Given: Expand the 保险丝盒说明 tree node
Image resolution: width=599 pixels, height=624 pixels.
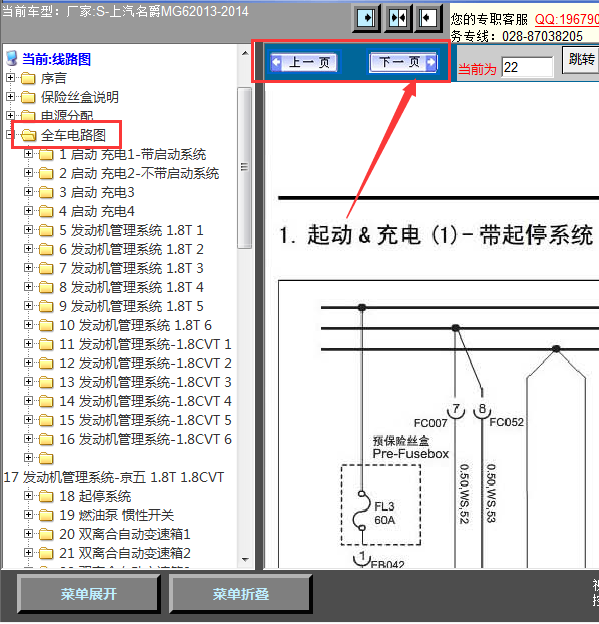Looking at the screenshot, I should [10, 96].
